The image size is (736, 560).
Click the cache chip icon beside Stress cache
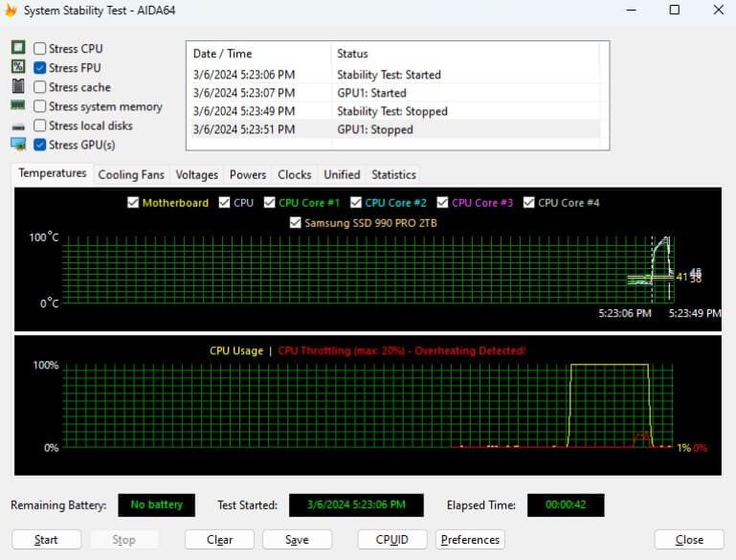pos(17,86)
